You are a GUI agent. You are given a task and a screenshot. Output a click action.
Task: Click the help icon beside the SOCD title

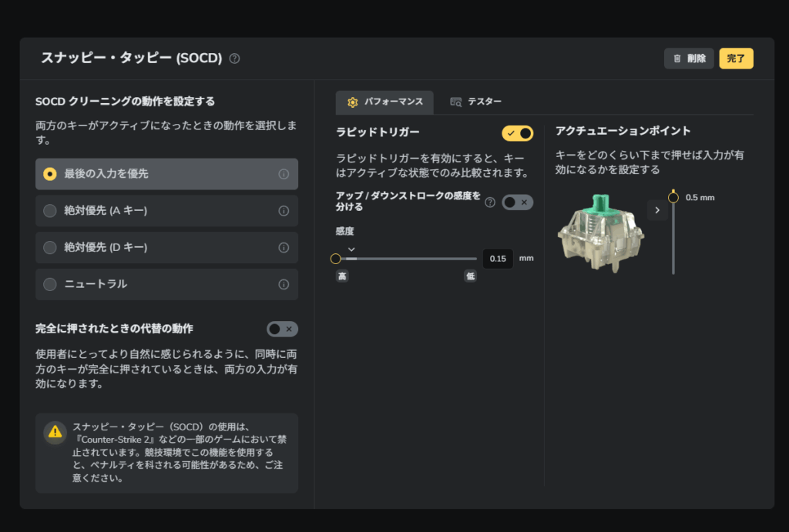point(235,59)
